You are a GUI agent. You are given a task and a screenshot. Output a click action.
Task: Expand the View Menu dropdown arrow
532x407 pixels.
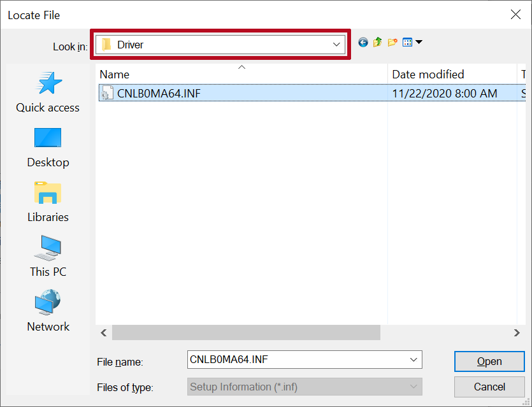(419, 42)
